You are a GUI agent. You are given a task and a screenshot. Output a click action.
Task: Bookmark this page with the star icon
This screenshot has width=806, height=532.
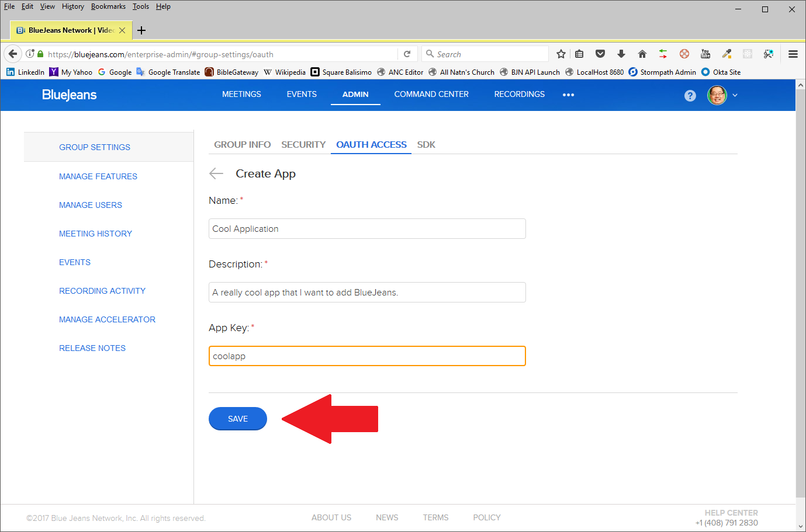click(561, 54)
